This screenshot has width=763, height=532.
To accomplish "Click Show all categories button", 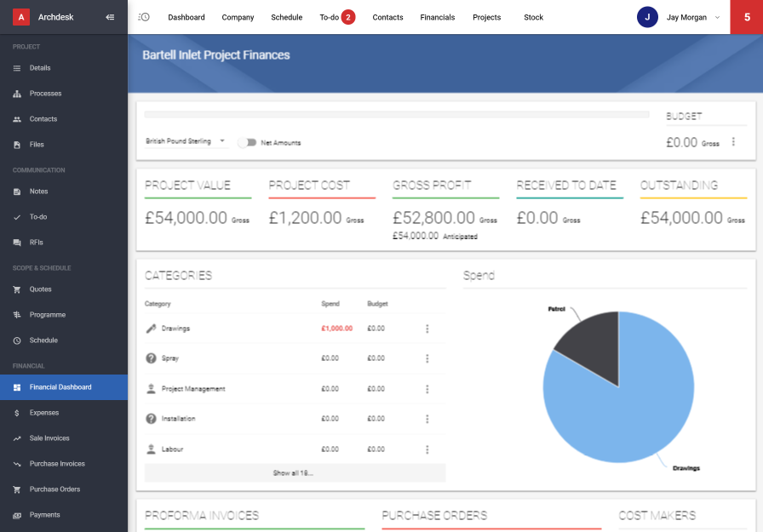I will coord(294,472).
